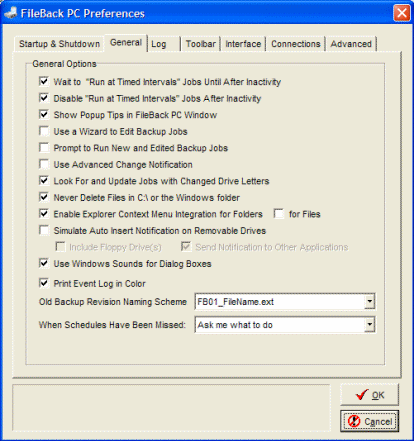Image resolution: width=414 pixels, height=441 pixels.
Task: Toggle Disable Run at Timed Intervals Jobs checkbox
Action: point(44,98)
